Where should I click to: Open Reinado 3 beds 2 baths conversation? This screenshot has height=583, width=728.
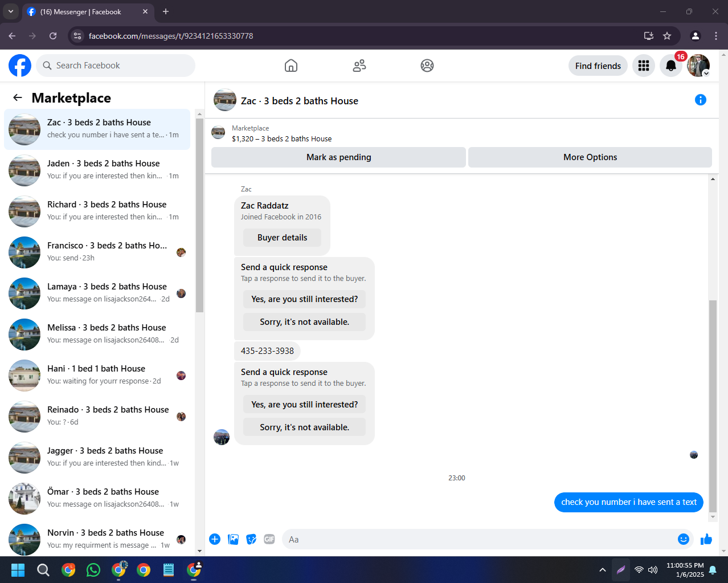click(97, 416)
